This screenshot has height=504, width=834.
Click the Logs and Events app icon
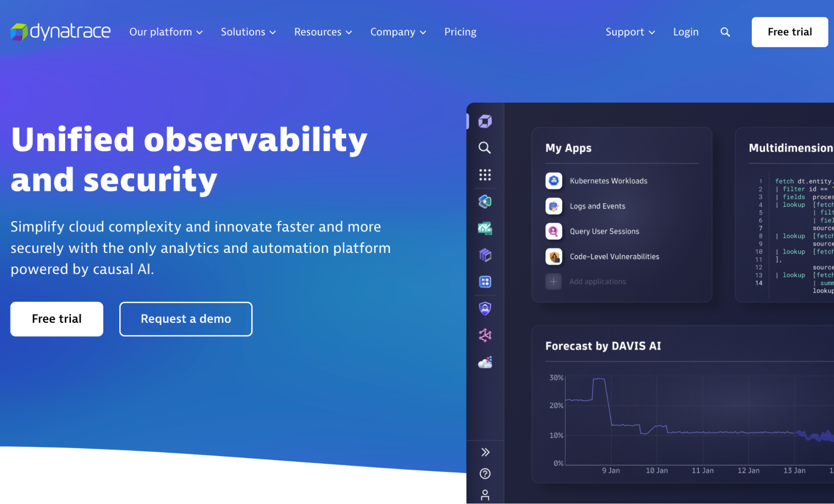coord(553,206)
